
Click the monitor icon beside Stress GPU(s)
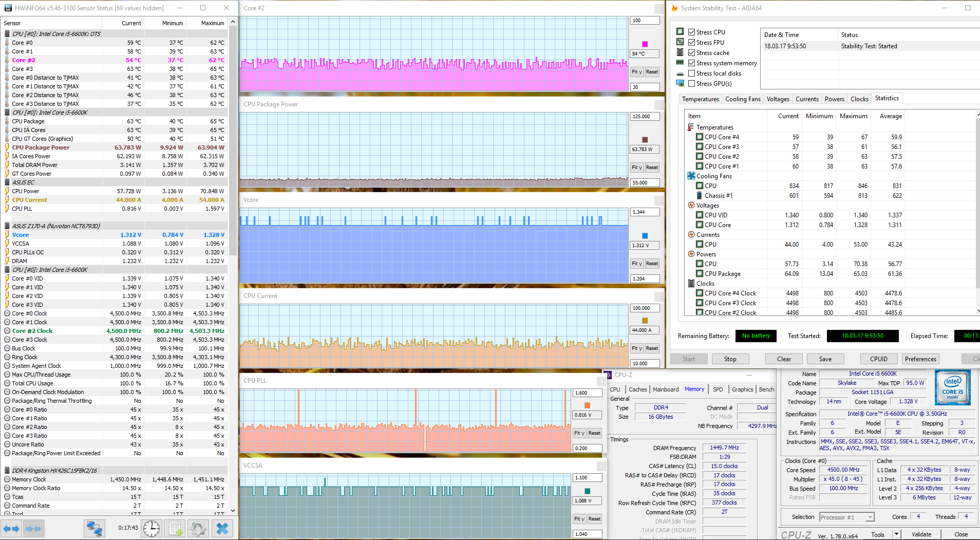click(680, 83)
